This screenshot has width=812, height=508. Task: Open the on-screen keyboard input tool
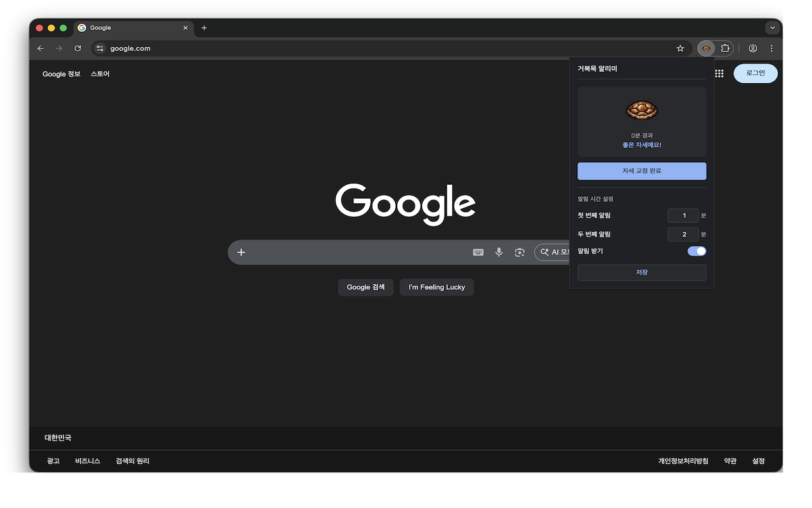478,252
